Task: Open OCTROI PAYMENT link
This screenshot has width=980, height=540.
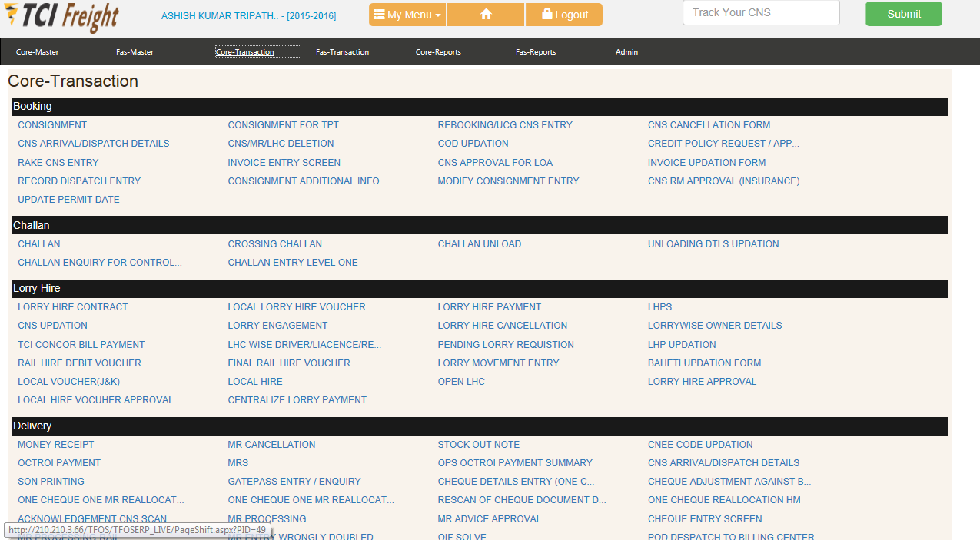Action: 59,463
